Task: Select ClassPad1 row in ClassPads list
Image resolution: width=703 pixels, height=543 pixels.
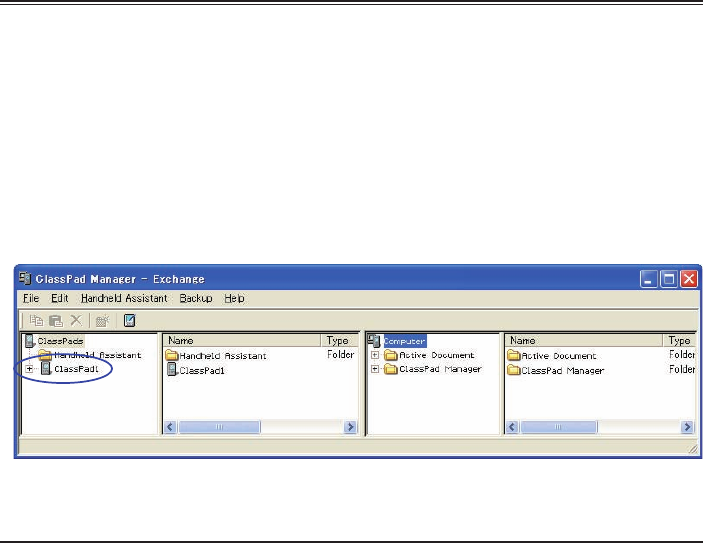Action: point(261,370)
